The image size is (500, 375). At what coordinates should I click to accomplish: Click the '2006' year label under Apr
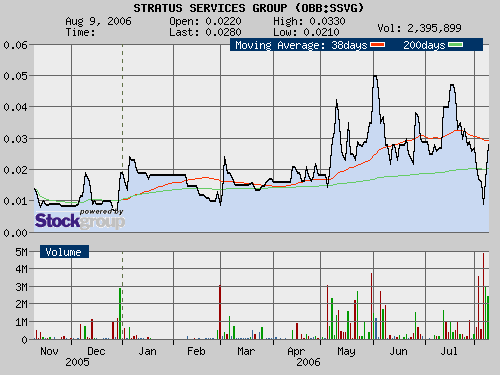(308, 362)
